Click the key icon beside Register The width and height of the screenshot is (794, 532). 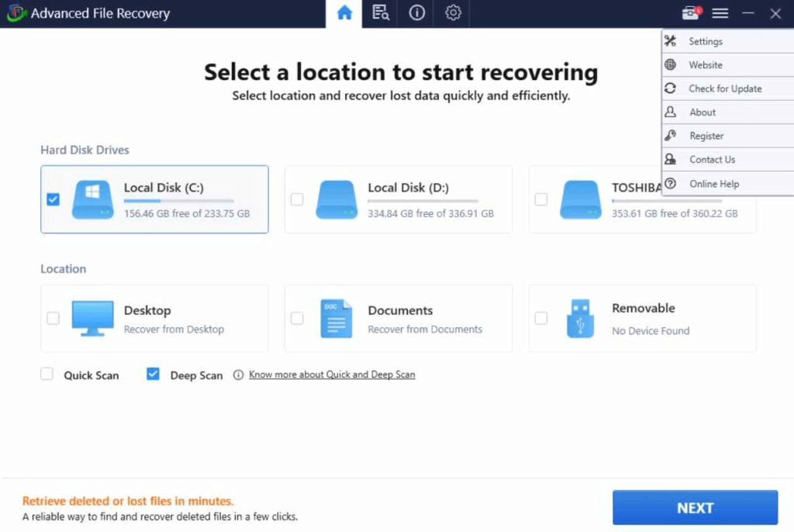671,135
